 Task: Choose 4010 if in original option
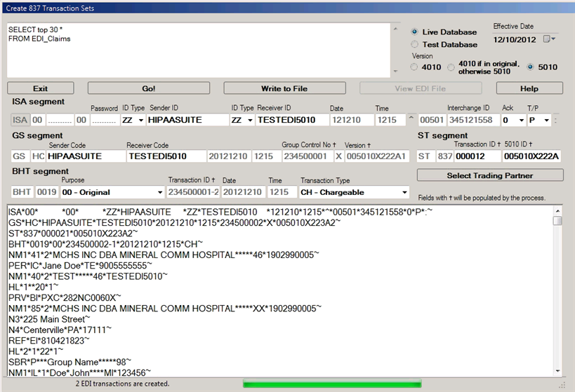(x=451, y=67)
